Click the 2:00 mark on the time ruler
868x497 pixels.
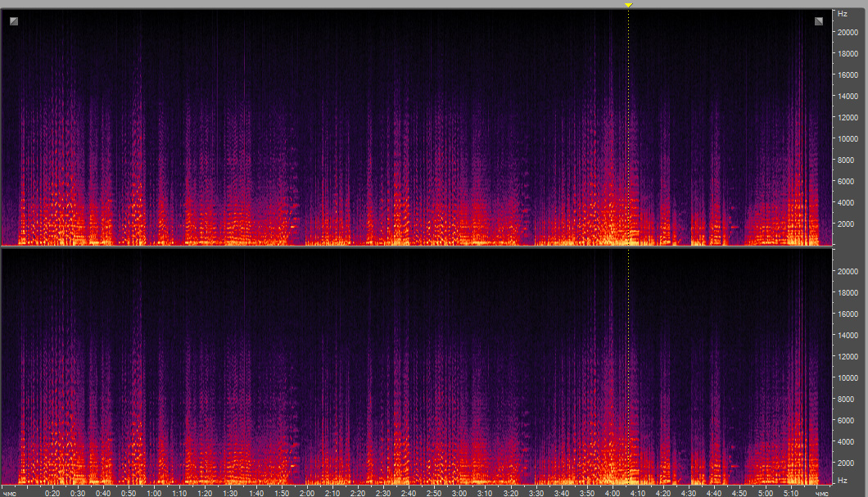[x=307, y=493]
